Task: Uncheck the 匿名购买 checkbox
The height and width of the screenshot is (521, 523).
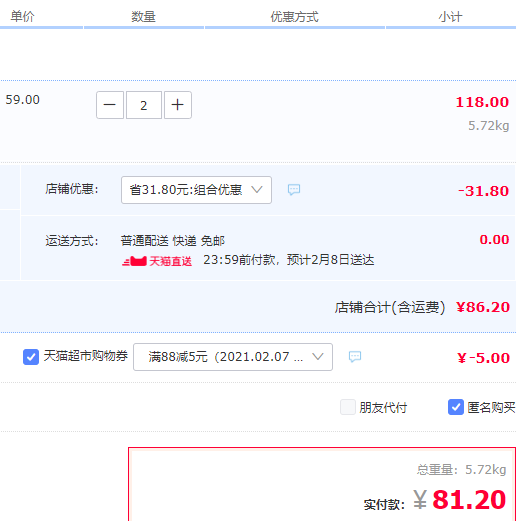Action: tap(456, 407)
